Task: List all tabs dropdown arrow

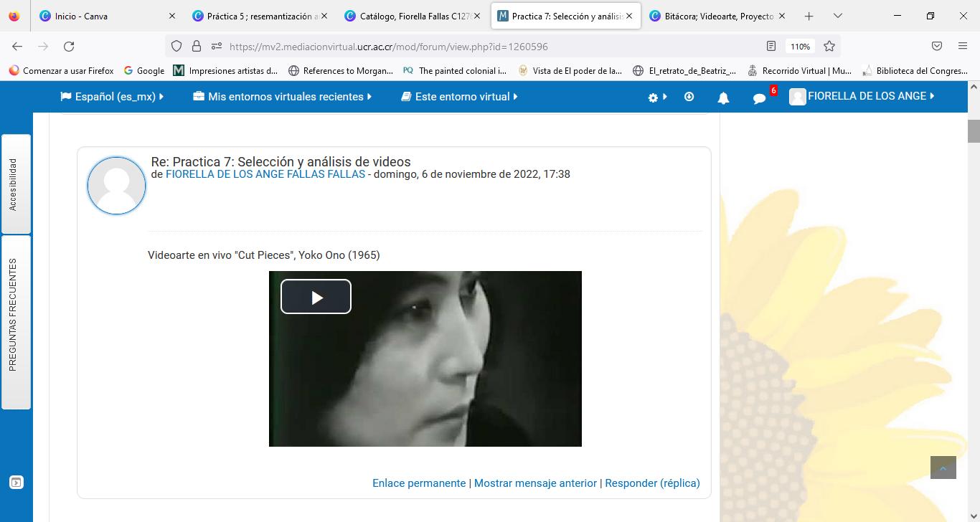Action: tap(837, 16)
